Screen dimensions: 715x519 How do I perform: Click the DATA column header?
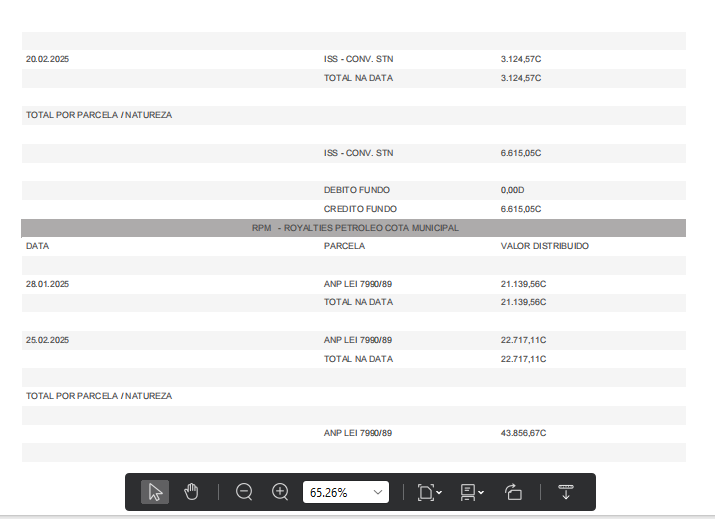pyautogui.click(x=38, y=246)
